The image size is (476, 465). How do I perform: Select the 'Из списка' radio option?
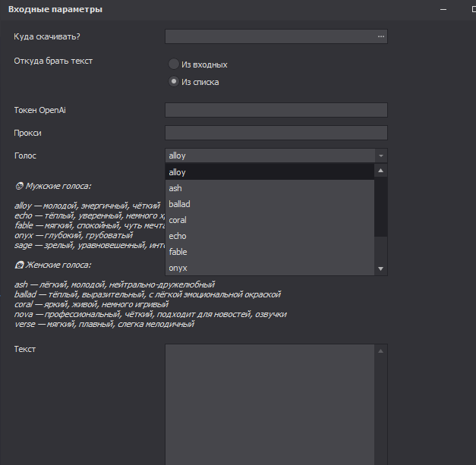click(174, 82)
